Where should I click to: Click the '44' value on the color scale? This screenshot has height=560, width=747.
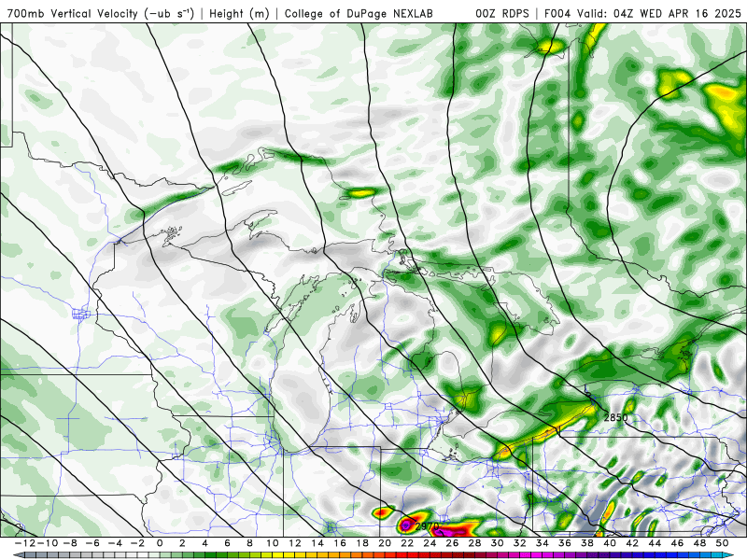point(655,543)
